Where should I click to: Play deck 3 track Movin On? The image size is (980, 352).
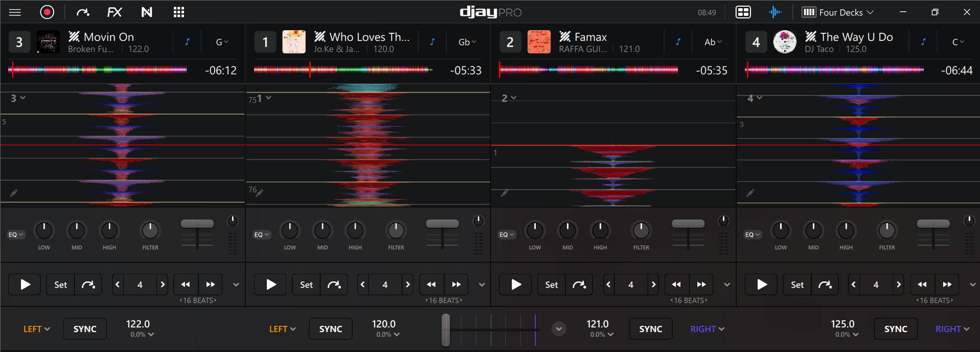[x=25, y=284]
